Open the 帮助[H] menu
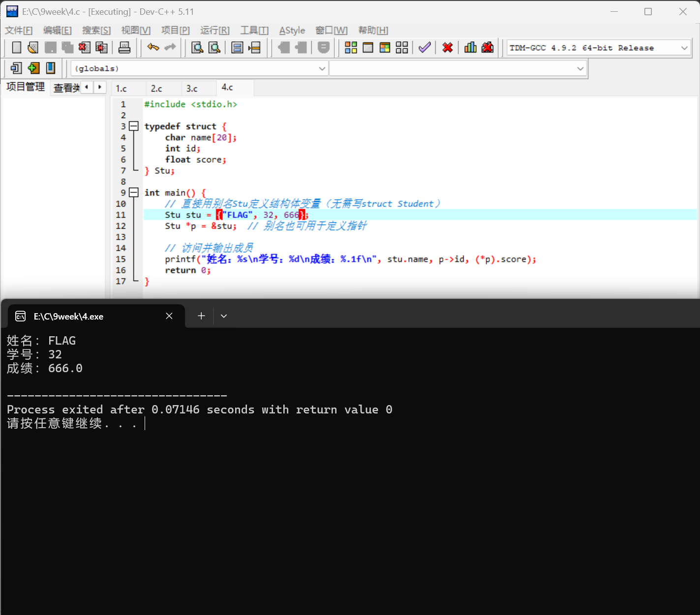The image size is (700, 615). point(373,30)
